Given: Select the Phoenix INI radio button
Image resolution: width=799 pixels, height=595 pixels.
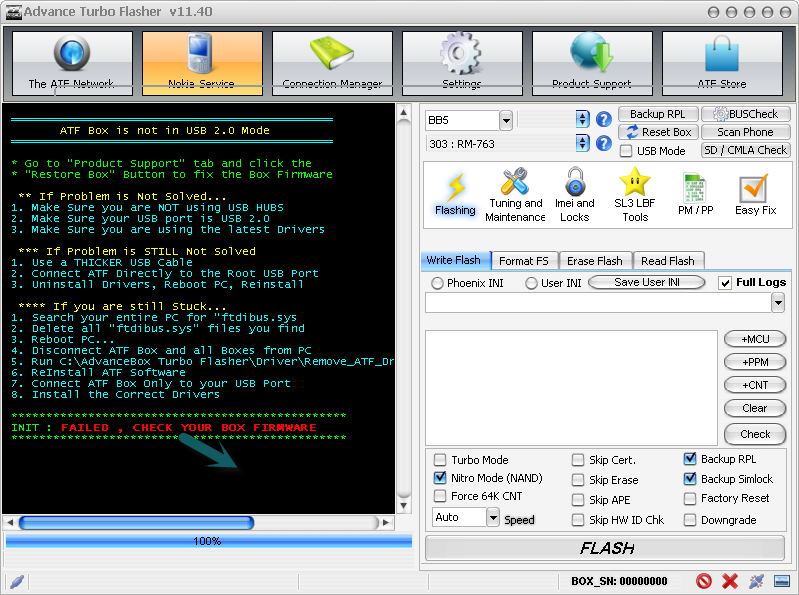Looking at the screenshot, I should pyautogui.click(x=437, y=283).
